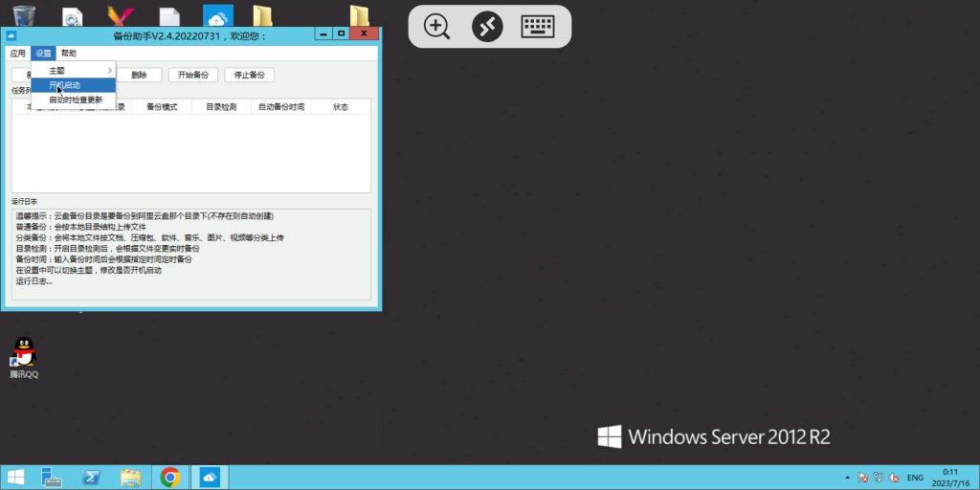Image resolution: width=980 pixels, height=490 pixels.
Task: Click the zoom in magnifier icon
Action: click(437, 26)
